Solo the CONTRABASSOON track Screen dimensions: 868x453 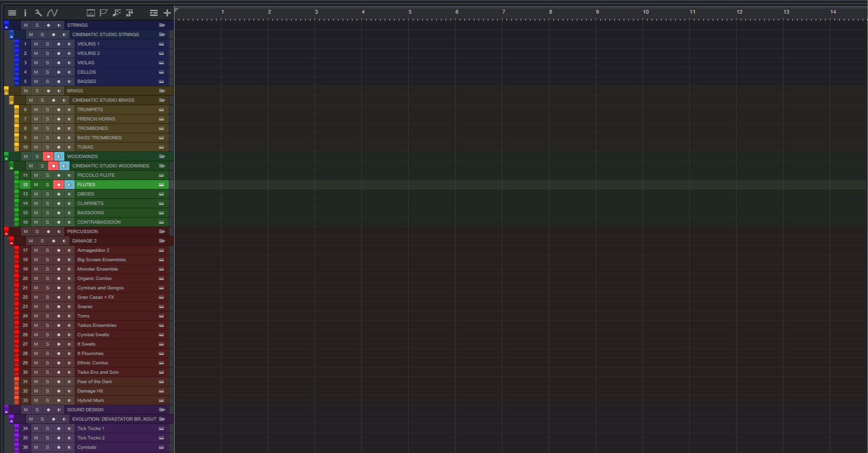coord(47,222)
